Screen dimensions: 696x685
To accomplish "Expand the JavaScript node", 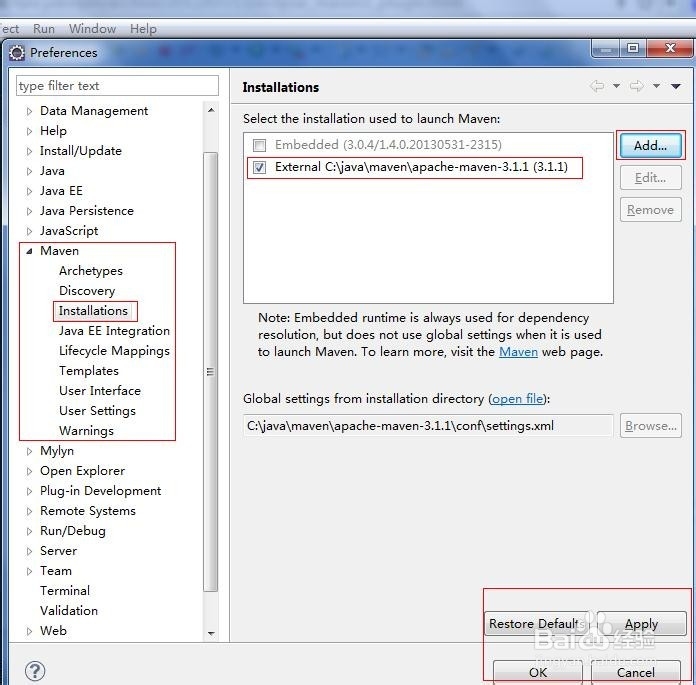I will click(29, 231).
